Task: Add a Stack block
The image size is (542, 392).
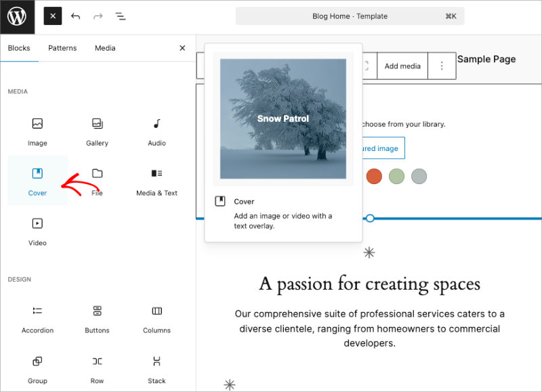Action: 156,369
